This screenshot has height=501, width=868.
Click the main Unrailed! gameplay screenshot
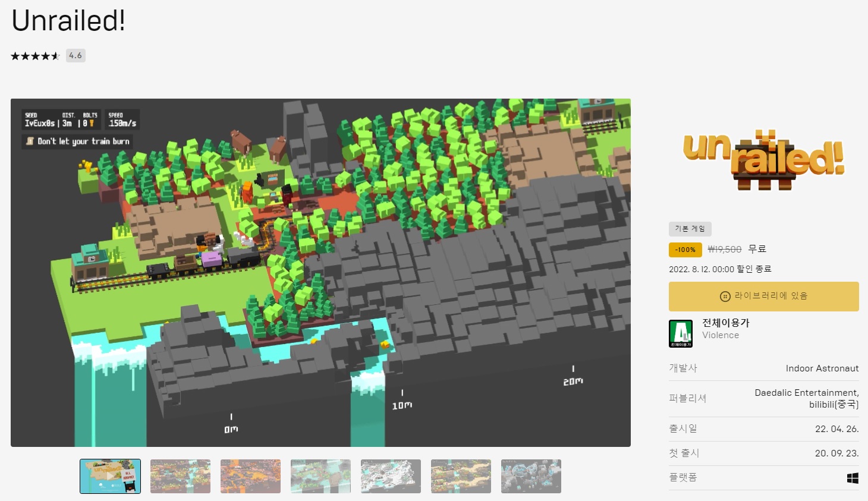(x=320, y=273)
